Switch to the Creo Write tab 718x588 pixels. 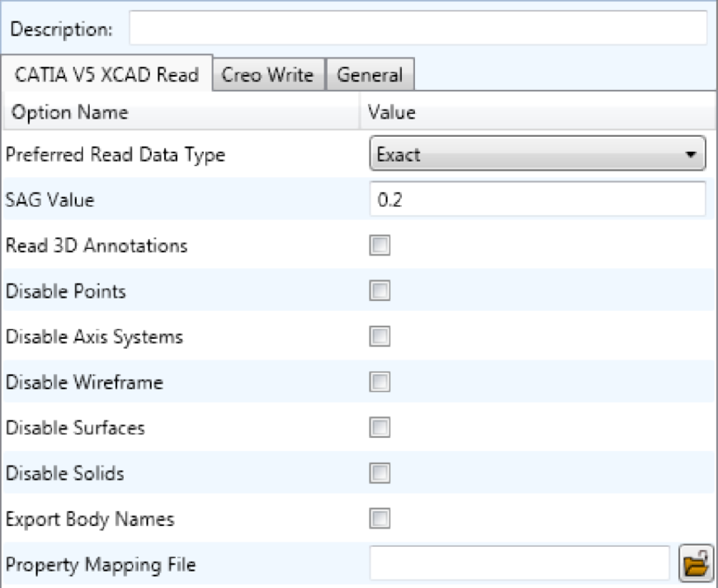(x=268, y=74)
